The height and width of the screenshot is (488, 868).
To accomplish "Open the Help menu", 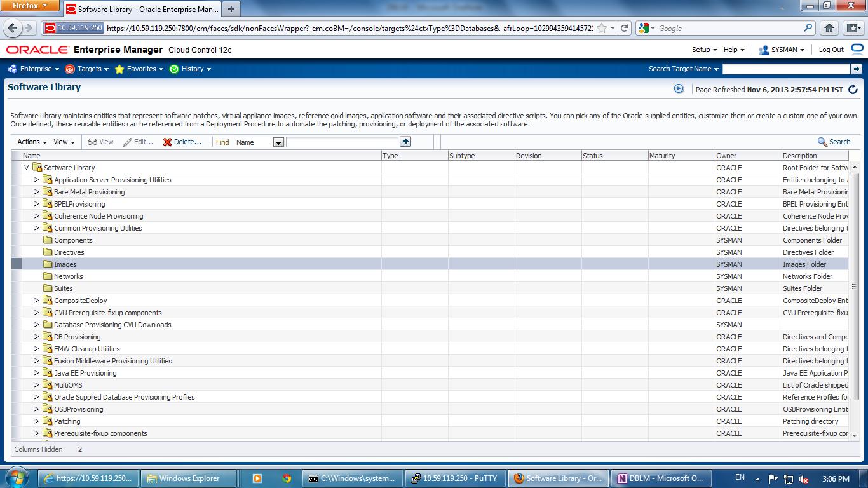I will (734, 50).
